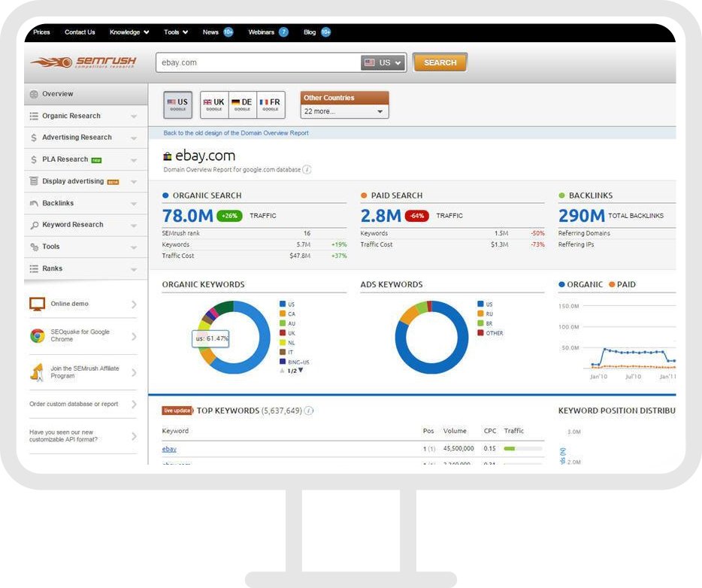Go to previous legend page arrow
702x588 pixels.
pos(282,371)
